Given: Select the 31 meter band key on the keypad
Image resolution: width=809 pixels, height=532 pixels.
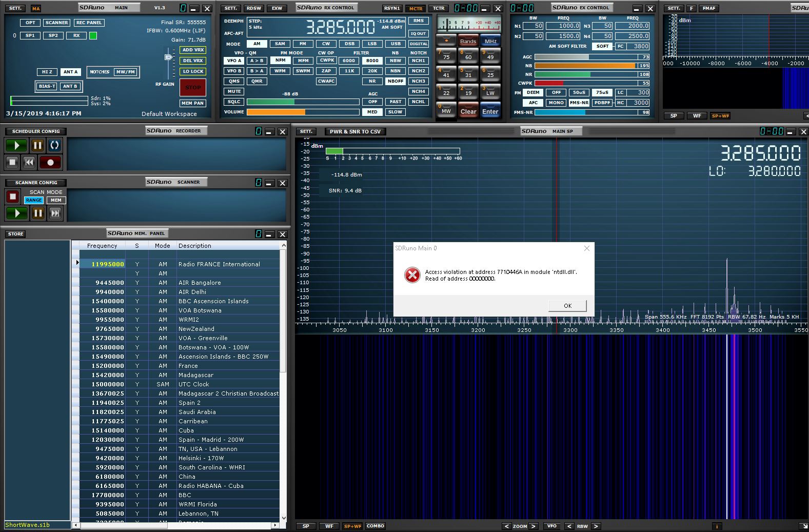Looking at the screenshot, I should [468, 73].
